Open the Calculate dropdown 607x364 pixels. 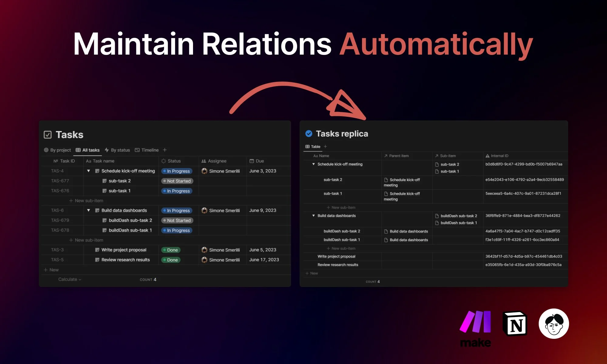(70, 279)
